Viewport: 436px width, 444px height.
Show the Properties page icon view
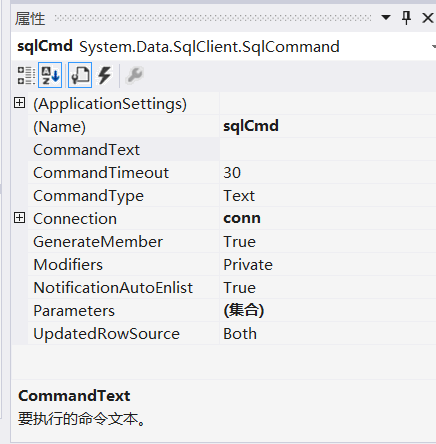tap(80, 75)
